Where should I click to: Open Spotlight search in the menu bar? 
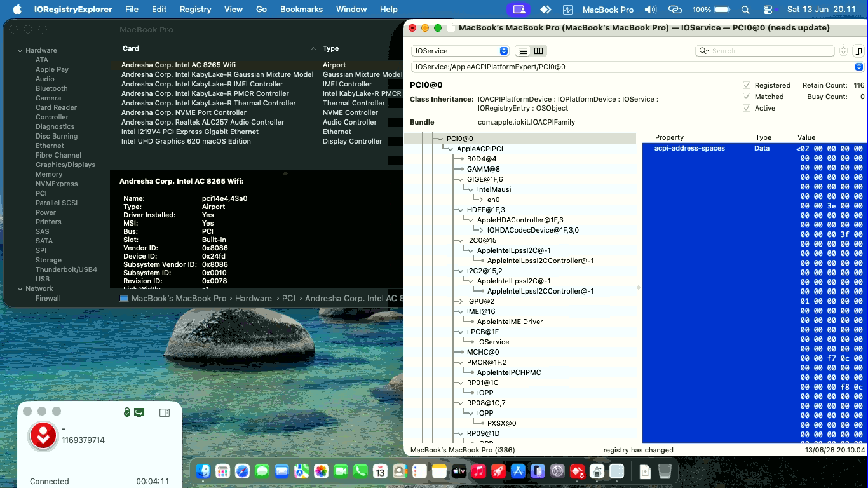coord(745,10)
